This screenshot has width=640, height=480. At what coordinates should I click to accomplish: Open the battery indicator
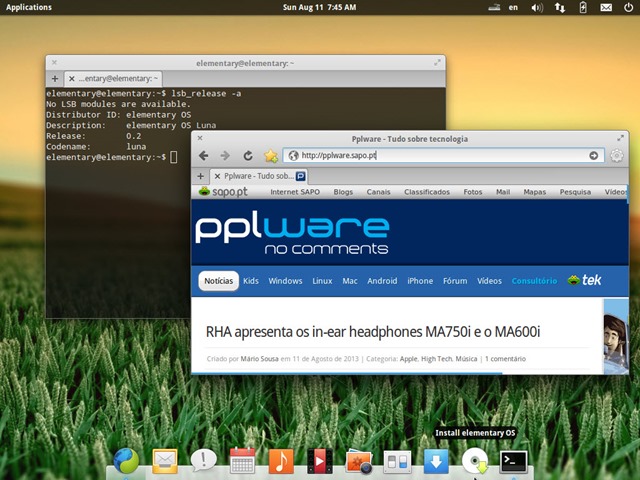click(x=583, y=7)
